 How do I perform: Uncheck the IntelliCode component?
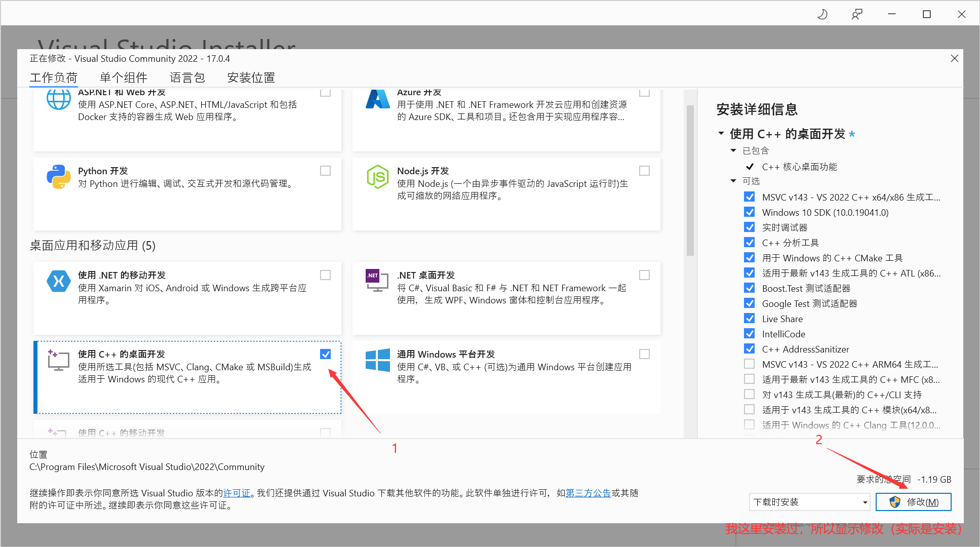[750, 334]
